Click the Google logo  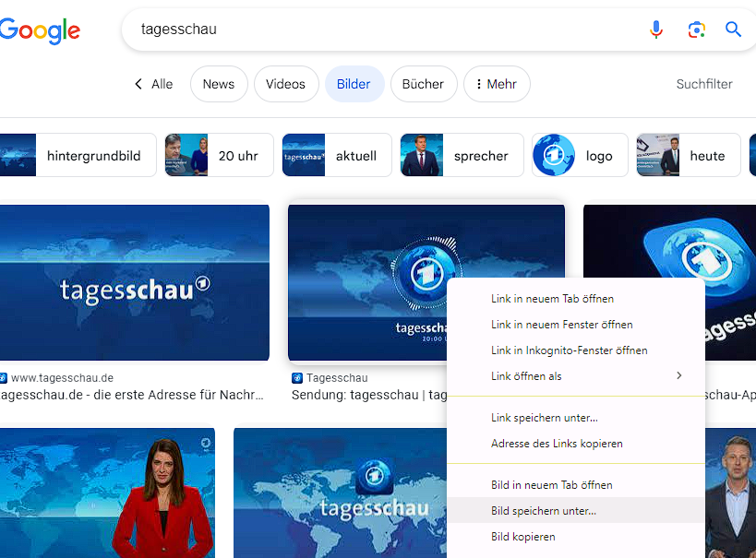(x=40, y=30)
